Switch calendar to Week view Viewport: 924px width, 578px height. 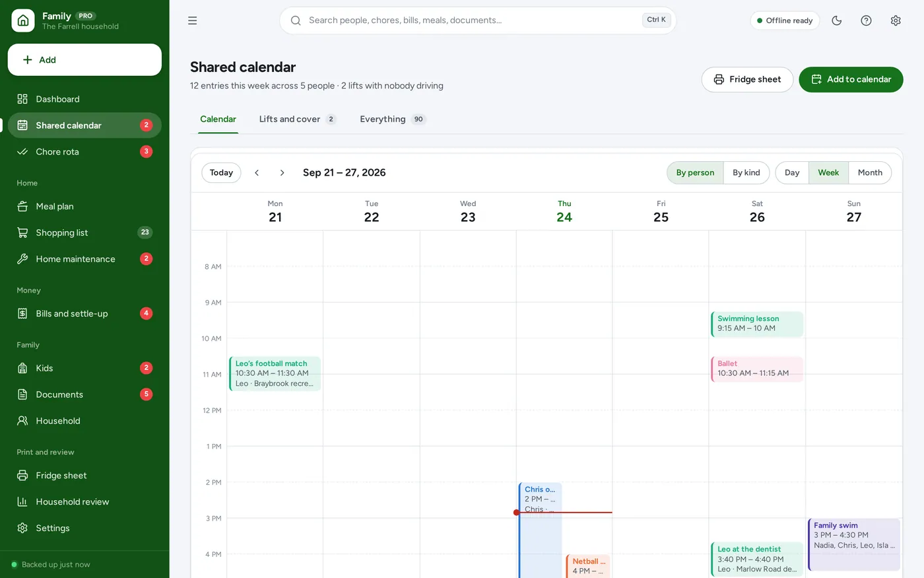point(828,172)
